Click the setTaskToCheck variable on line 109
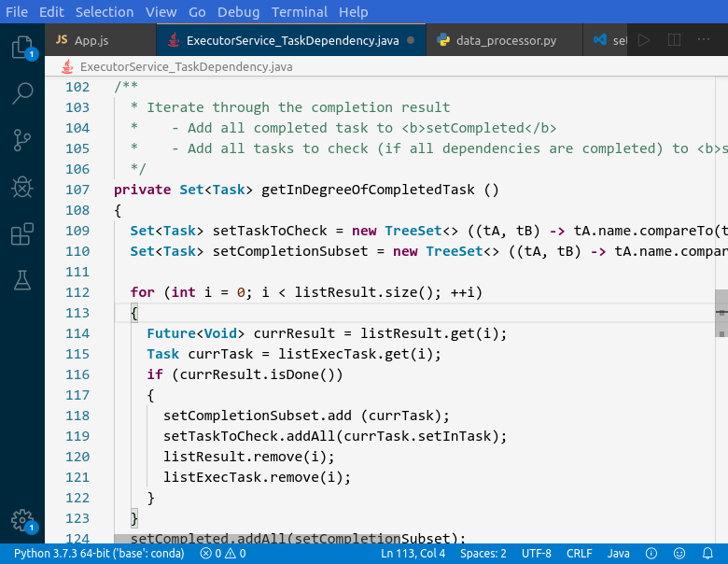728x564 pixels. (270, 231)
